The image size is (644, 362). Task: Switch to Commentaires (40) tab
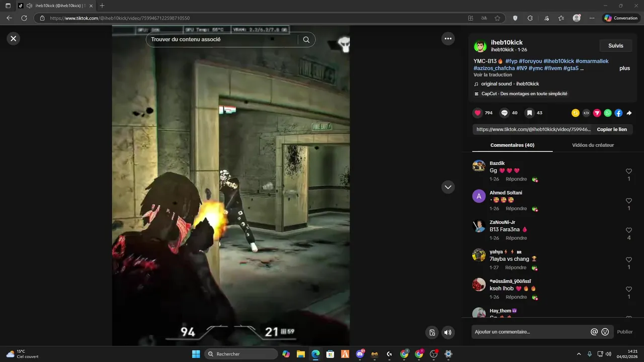point(512,145)
